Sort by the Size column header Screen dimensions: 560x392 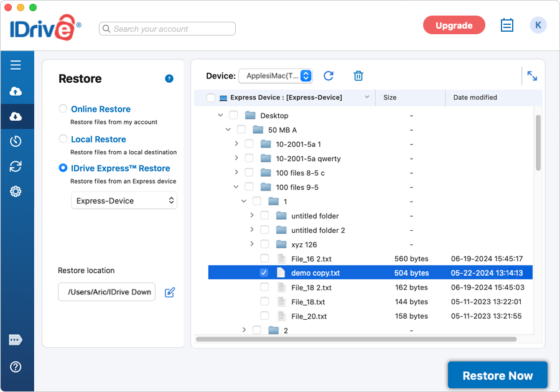pos(411,98)
